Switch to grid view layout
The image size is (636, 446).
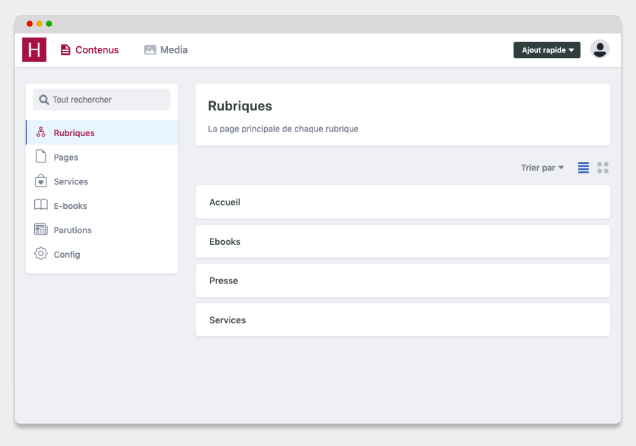tap(603, 167)
